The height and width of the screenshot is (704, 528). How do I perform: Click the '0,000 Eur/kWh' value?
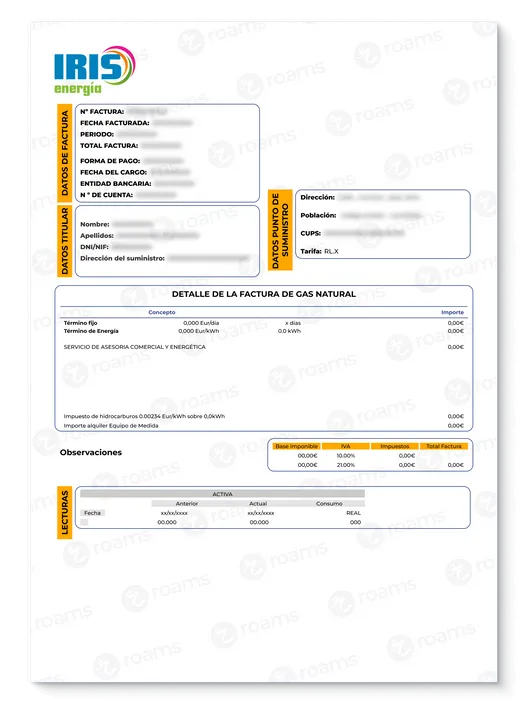[199, 331]
